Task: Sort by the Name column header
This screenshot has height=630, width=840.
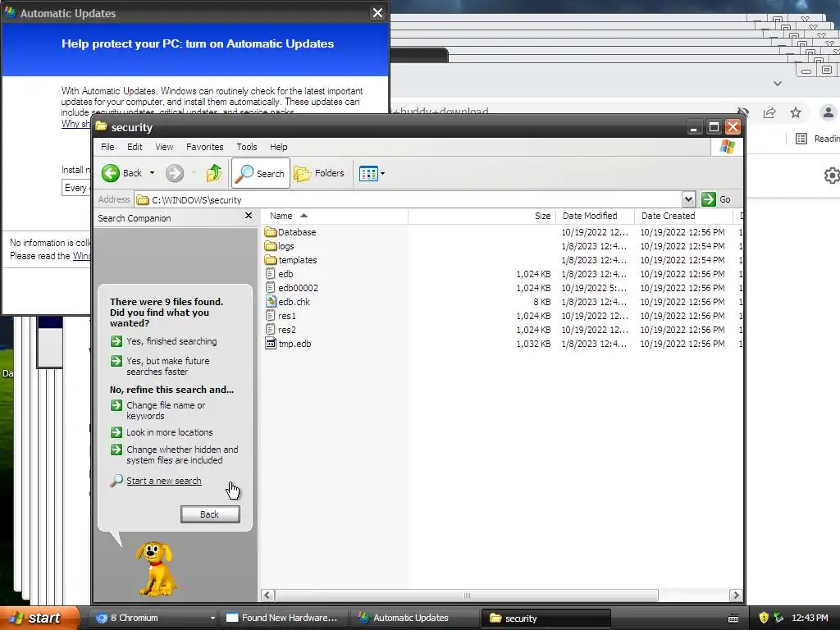Action: coord(335,216)
